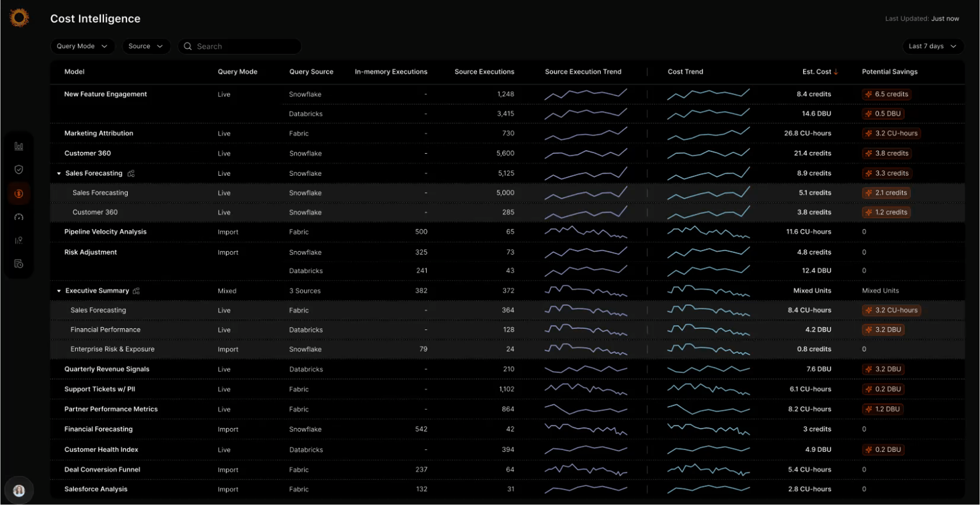Viewport: 980px width, 505px height.
Task: Collapse the Sales Forecasting group row arrow
Action: tap(59, 173)
